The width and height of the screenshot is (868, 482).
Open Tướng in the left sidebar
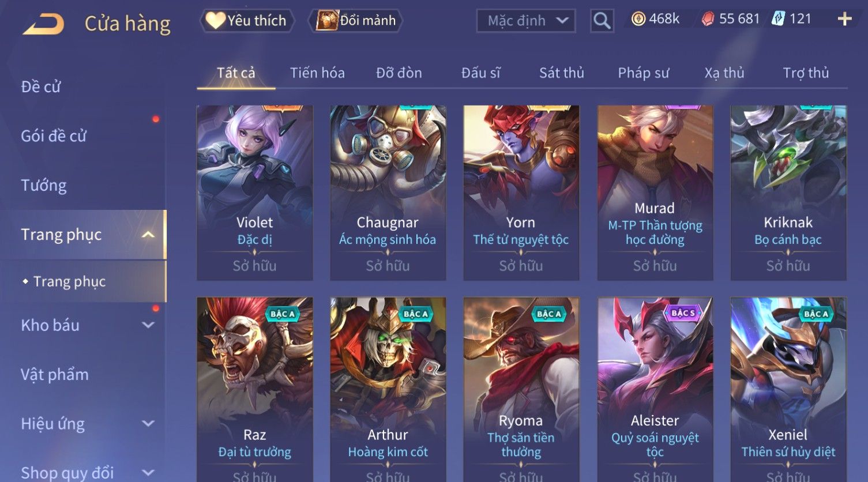(x=44, y=186)
